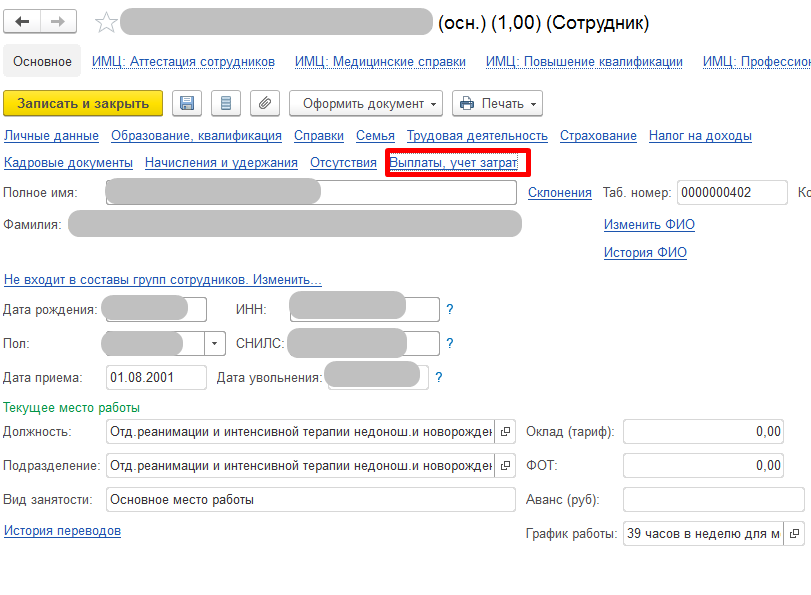Follow the История переводов link
Image resolution: width=811 pixels, height=595 pixels.
tap(62, 531)
